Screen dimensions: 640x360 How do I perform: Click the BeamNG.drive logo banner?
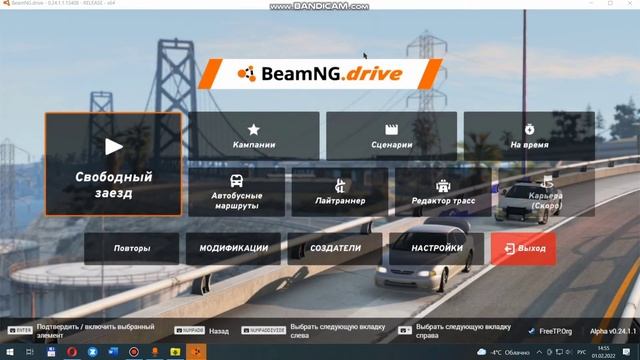coord(320,74)
